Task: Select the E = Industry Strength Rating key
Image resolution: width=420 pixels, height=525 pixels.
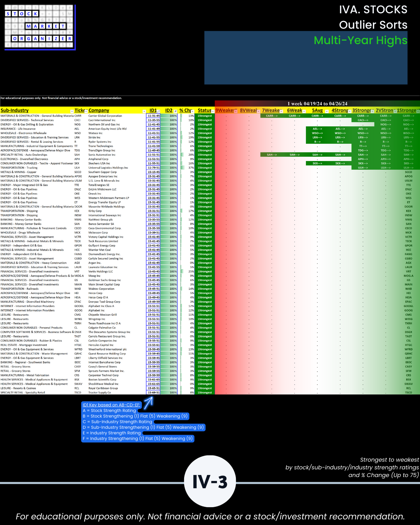Action: click(112, 433)
